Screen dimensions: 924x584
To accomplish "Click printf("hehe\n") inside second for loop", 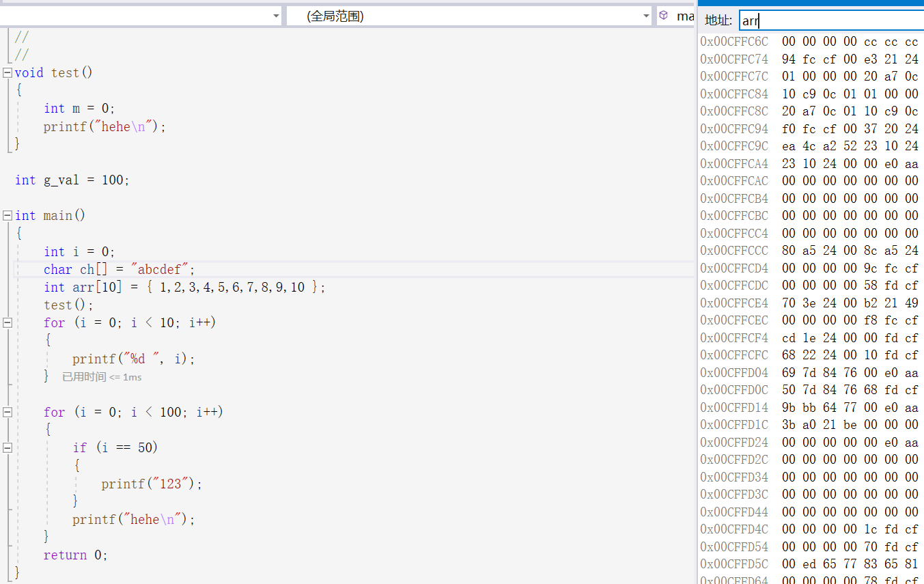I will click(134, 519).
